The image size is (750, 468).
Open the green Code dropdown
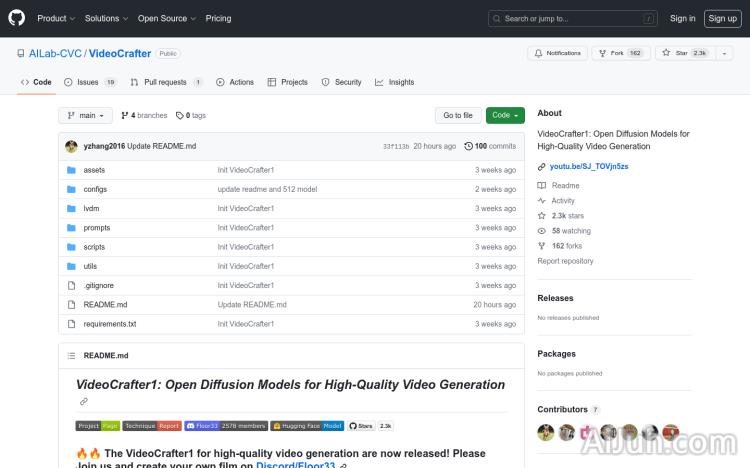pos(505,115)
